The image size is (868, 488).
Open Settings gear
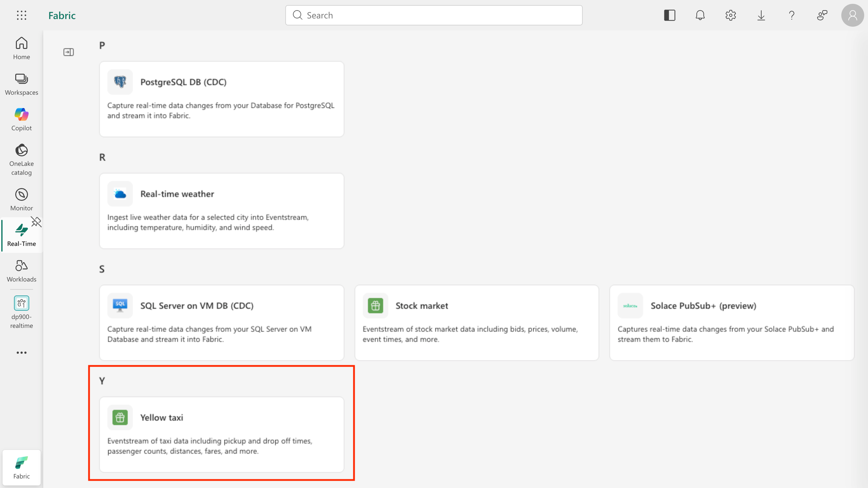730,15
